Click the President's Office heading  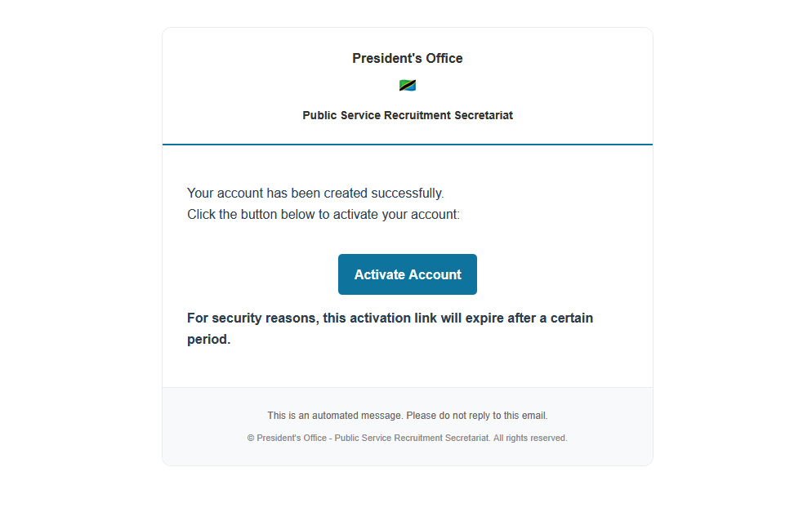407,59
